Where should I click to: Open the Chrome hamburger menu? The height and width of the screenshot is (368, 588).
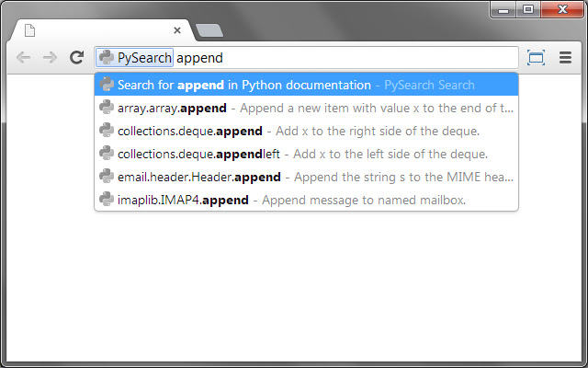point(565,57)
